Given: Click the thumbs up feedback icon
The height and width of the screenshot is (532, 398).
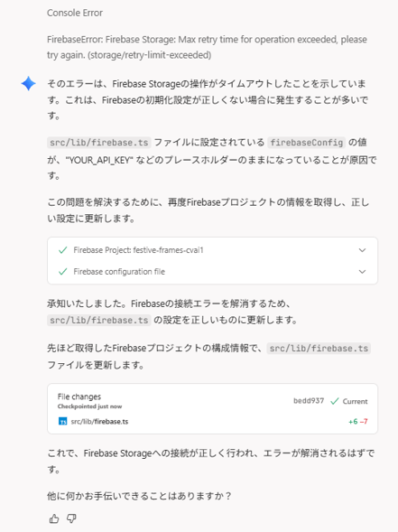Looking at the screenshot, I should click(54, 518).
